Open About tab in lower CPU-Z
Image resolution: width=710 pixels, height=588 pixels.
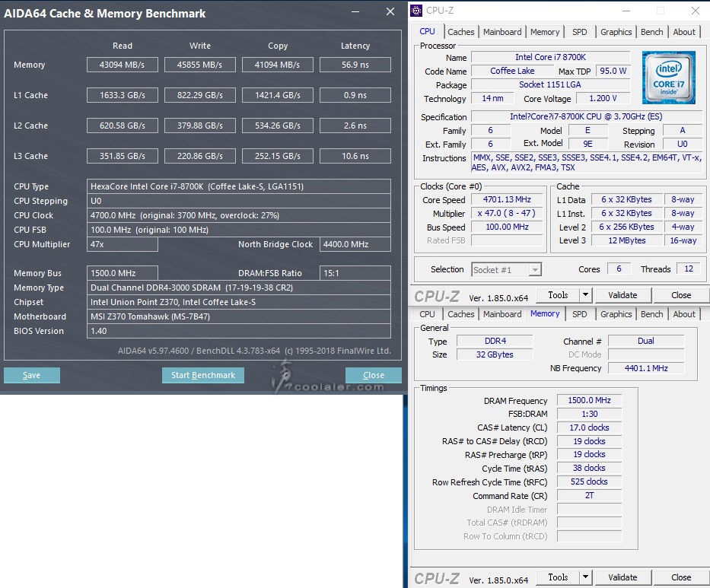[684, 314]
